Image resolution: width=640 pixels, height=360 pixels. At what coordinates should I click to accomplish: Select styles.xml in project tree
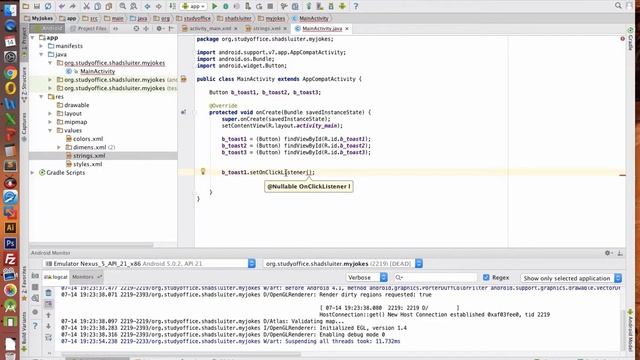tap(87, 164)
